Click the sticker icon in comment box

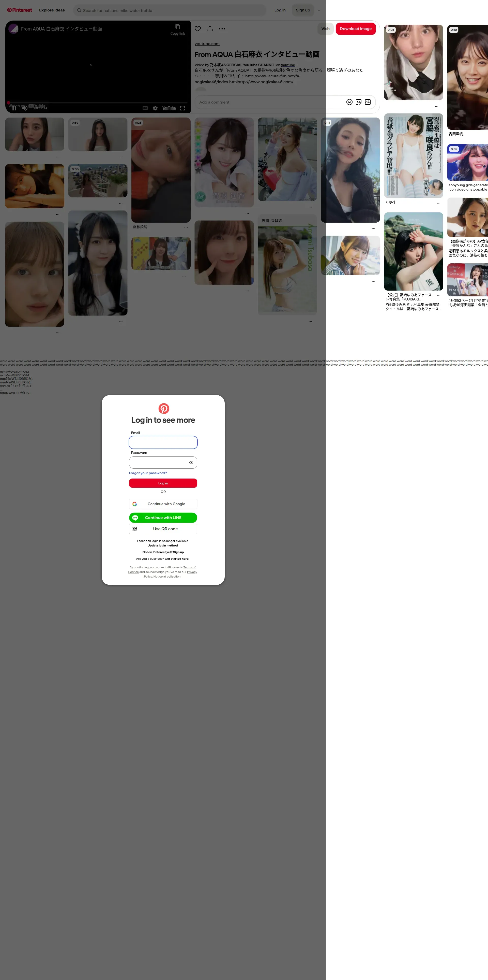pos(358,102)
